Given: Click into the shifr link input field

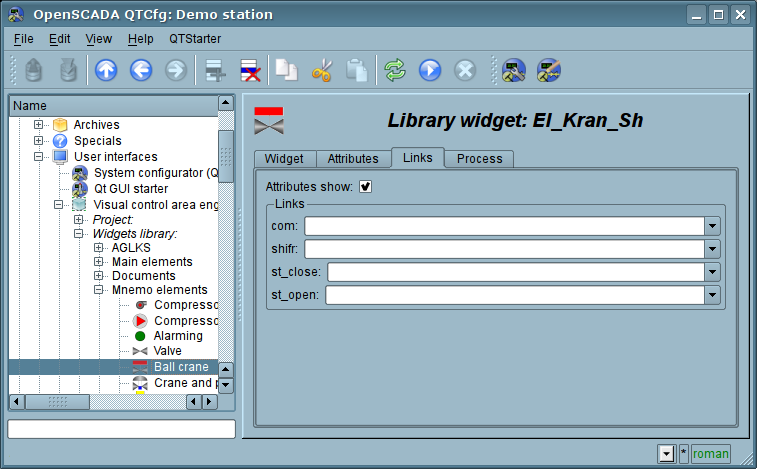Looking at the screenshot, I should pyautogui.click(x=503, y=249).
